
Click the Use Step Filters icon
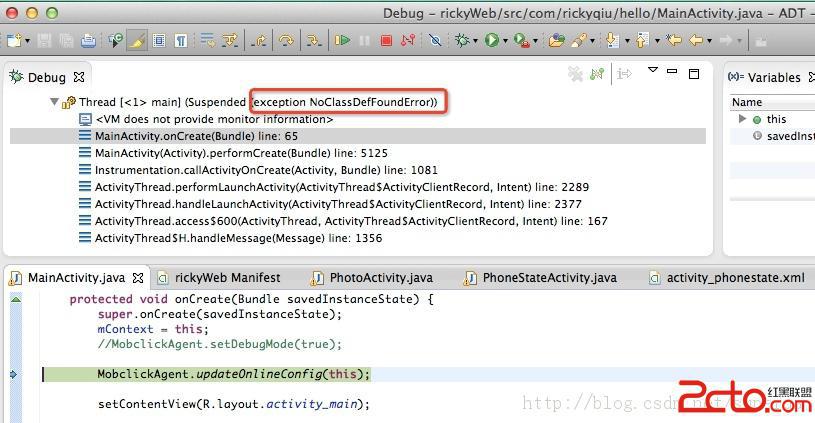[x=230, y=40]
